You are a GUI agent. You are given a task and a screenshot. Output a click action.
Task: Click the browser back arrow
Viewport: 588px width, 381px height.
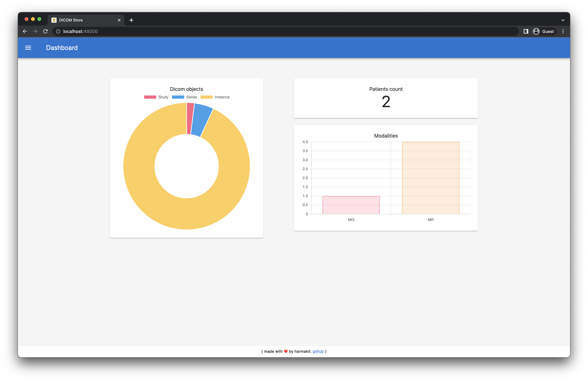(25, 31)
